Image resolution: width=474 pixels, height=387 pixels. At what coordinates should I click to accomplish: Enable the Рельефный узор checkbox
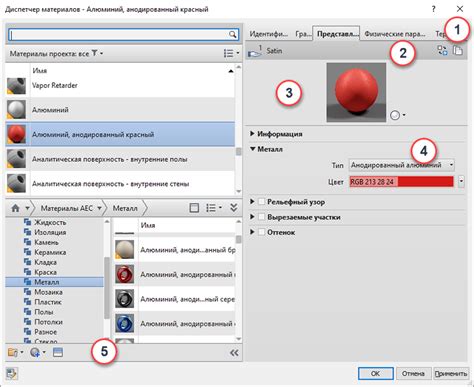(262, 202)
